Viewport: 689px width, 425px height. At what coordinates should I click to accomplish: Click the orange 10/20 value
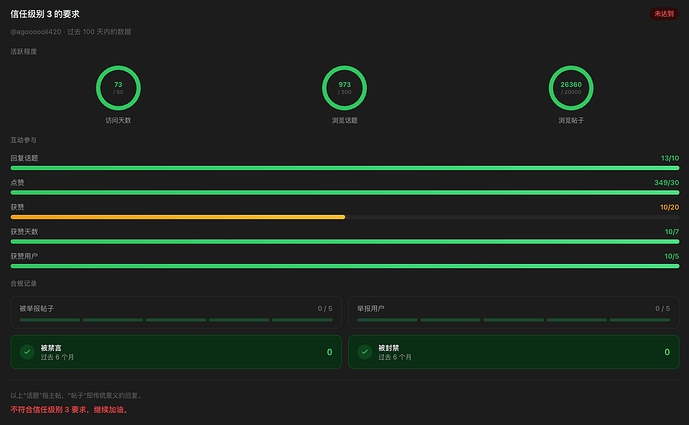pos(669,207)
